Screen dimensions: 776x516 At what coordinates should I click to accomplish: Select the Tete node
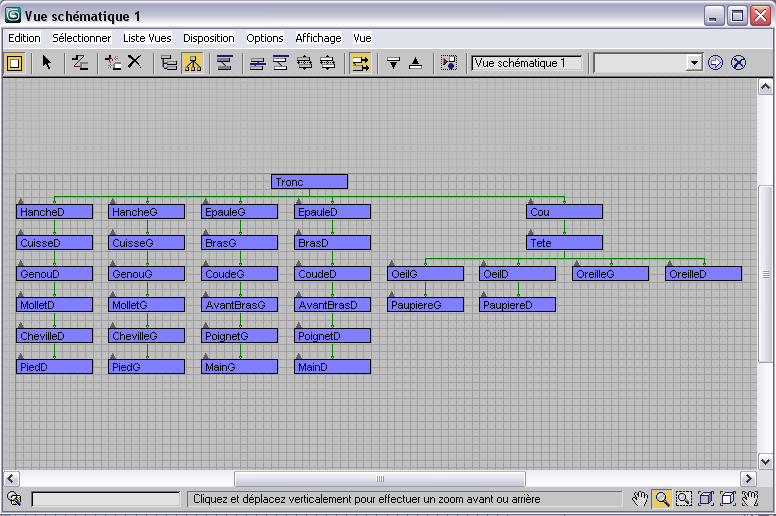[x=564, y=243]
